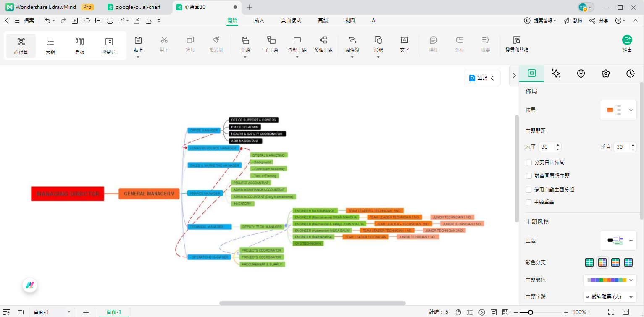This screenshot has height=317, width=644.
Task: Toggle topic overlap (主題重疊) checkbox
Action: 529,202
